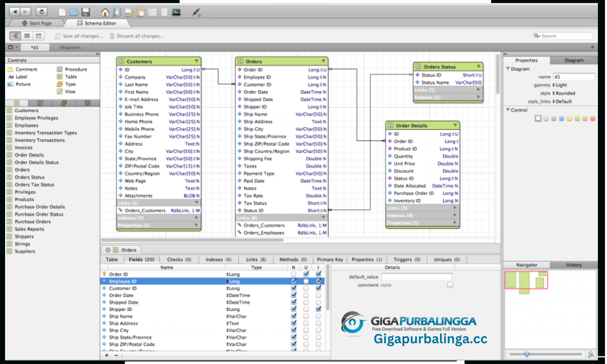Add new panel with plus button
607x364 pixels.
tap(592, 47)
